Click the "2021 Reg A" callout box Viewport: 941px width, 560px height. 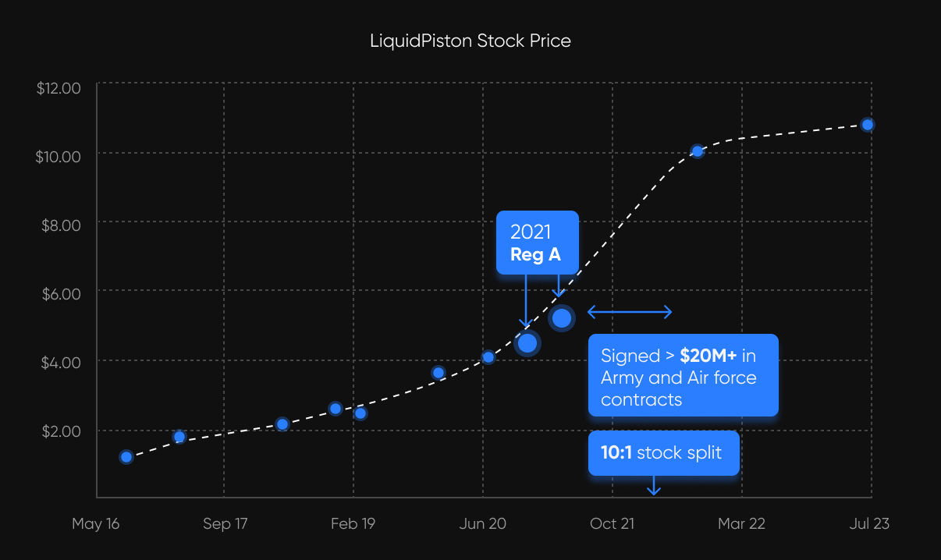(x=537, y=243)
